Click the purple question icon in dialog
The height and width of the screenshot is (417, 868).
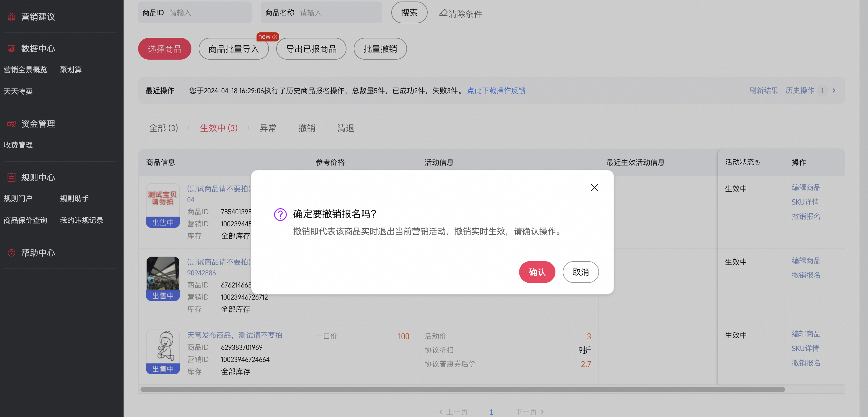point(280,214)
